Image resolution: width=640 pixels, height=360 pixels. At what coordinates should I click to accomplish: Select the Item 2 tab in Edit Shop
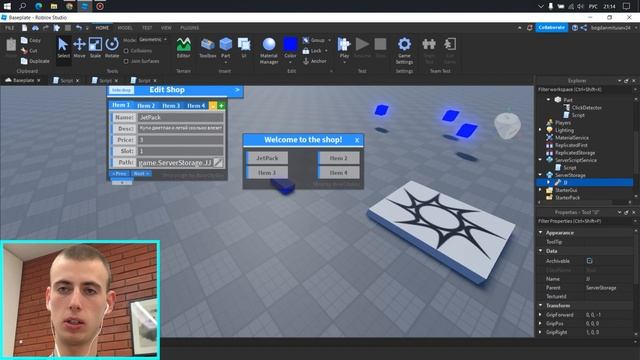coord(146,105)
